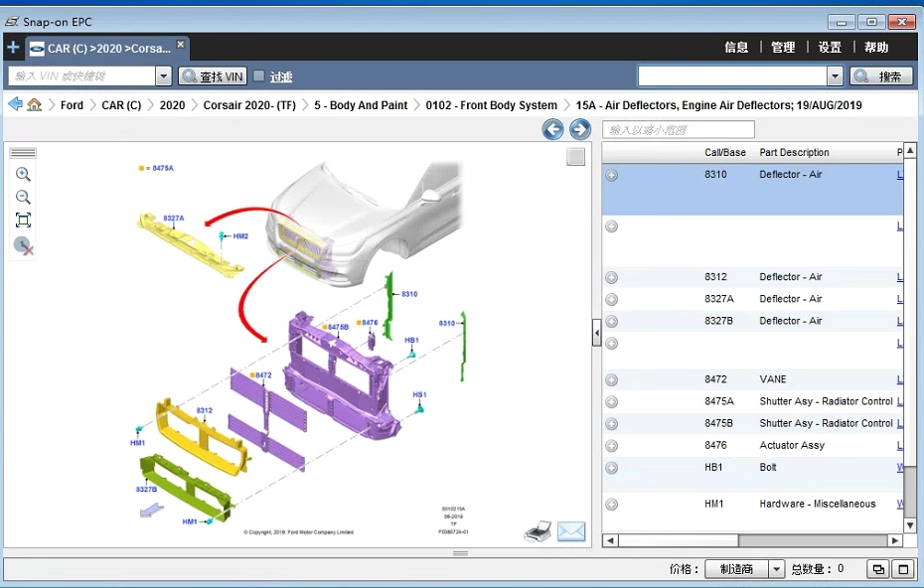Email the illustration with the envelope icon

[571, 531]
